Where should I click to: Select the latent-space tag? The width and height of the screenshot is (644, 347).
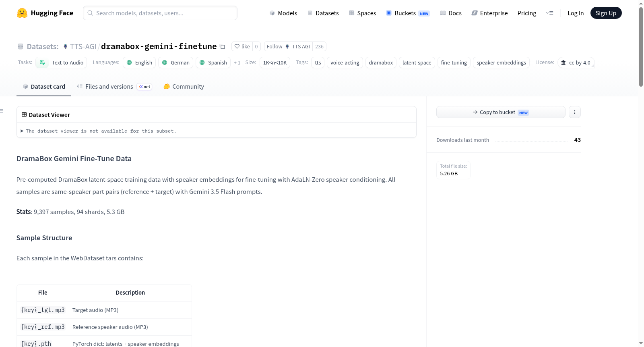click(417, 62)
